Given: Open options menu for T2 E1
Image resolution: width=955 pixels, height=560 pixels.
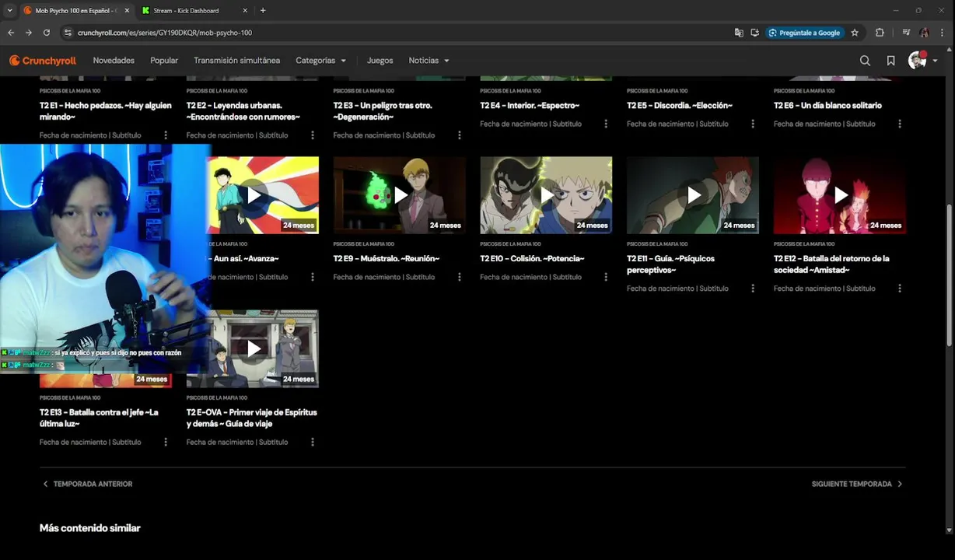Looking at the screenshot, I should (166, 135).
